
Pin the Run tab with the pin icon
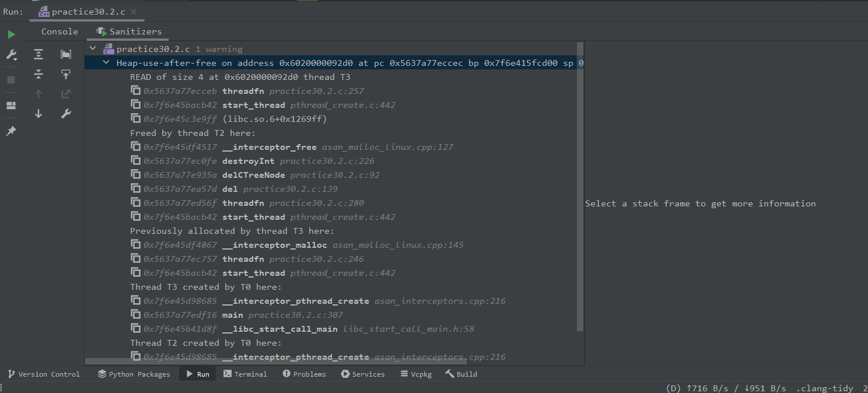11,131
